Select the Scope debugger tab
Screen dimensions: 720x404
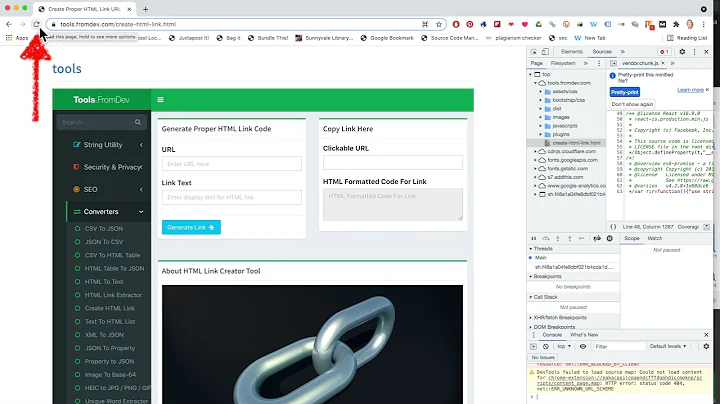[631, 238]
